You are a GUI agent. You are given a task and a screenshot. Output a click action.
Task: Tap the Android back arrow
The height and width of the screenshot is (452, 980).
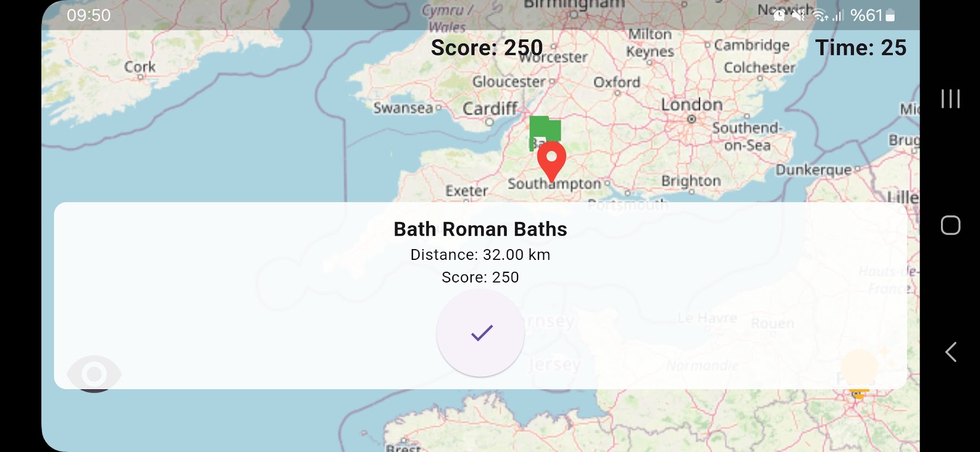(x=951, y=352)
